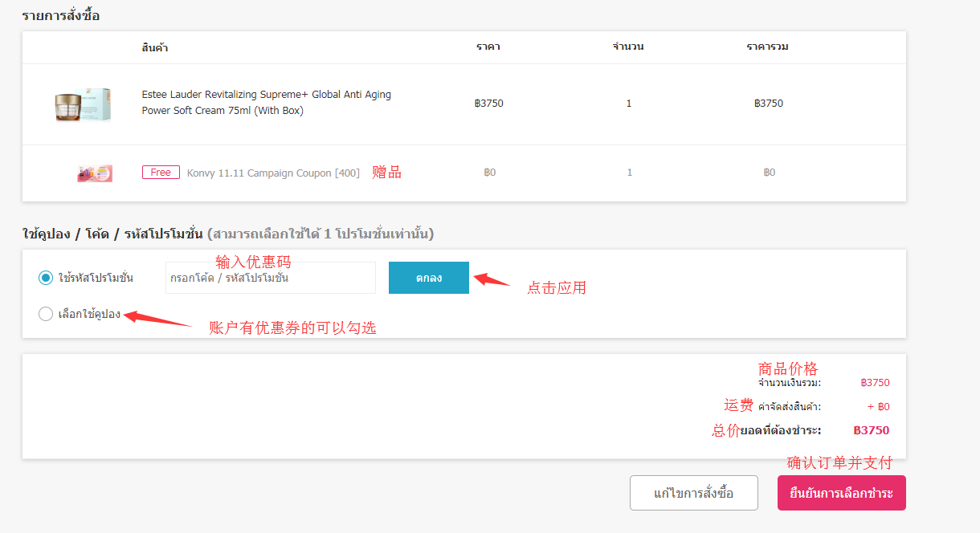Click the จำนวนเงินรวม subtotal label

point(790,384)
